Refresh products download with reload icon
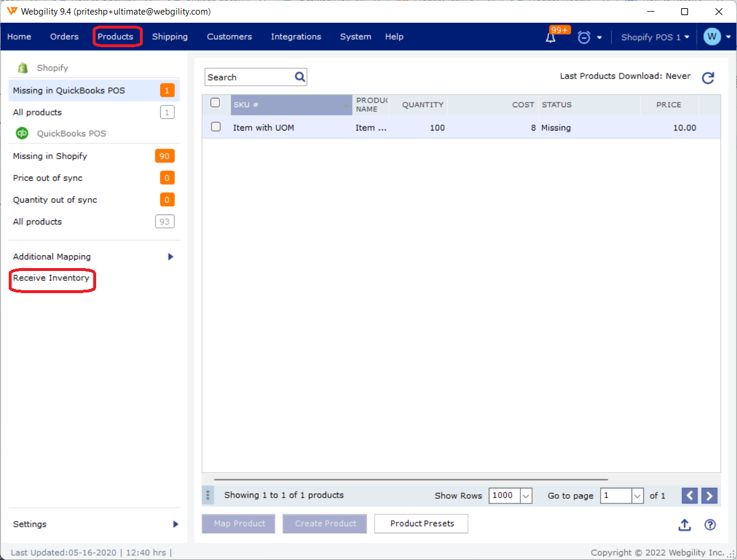737x560 pixels. [708, 78]
